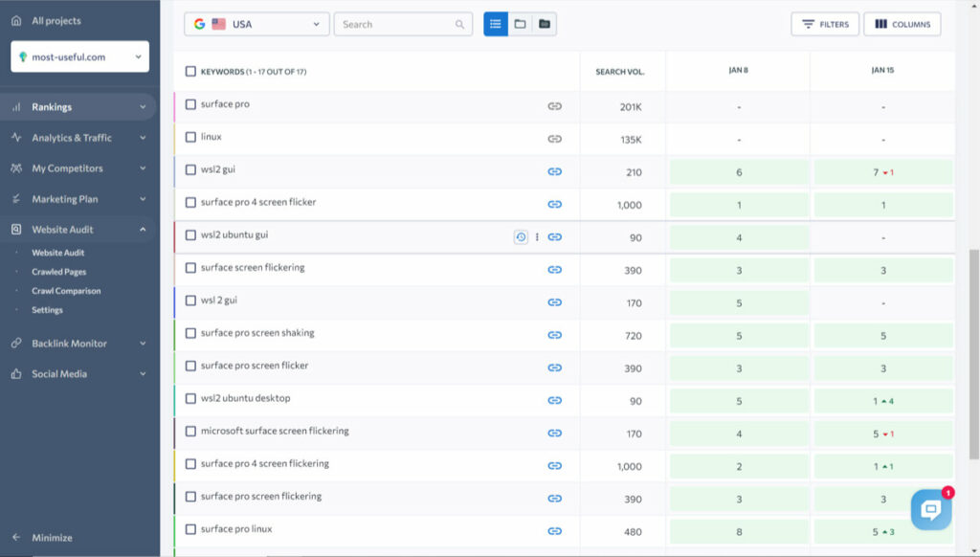
Task: Click the wsl2 ubuntu desktop JAN 15 rank cell
Action: [883, 401]
